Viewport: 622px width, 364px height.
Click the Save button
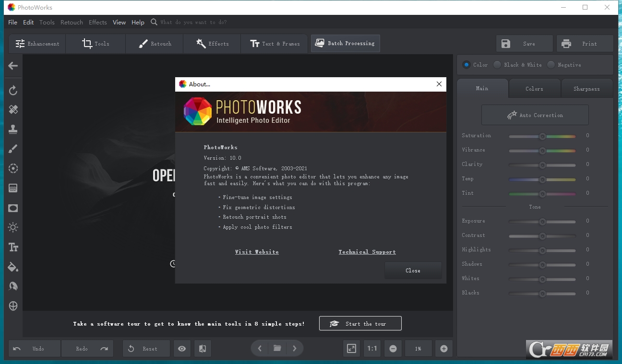tap(525, 44)
